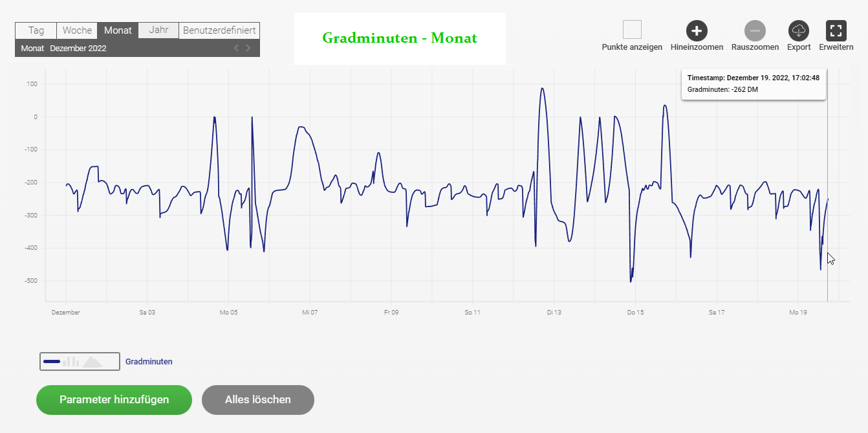Click the Hineinzoomen plus icon
Viewport: 868px width, 433px height.
click(x=697, y=30)
